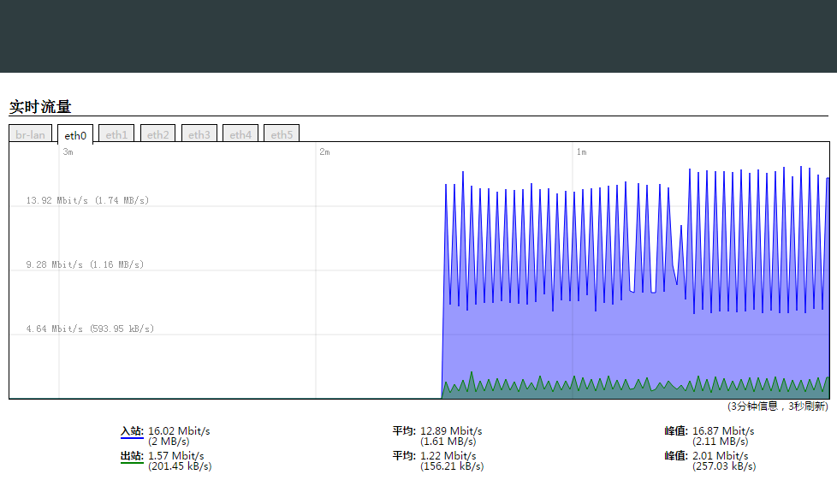Open the eth1 traffic tab
This screenshot has height=504, width=837.
116,134
